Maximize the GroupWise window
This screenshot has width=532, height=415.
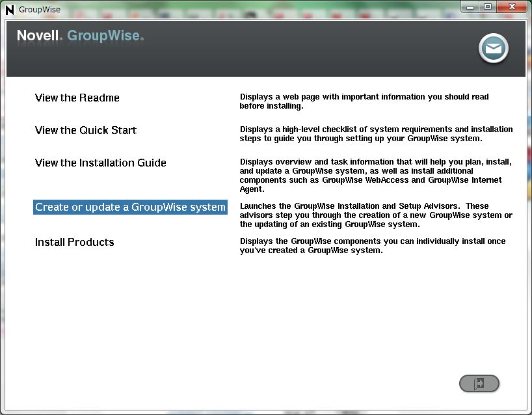[x=488, y=7]
